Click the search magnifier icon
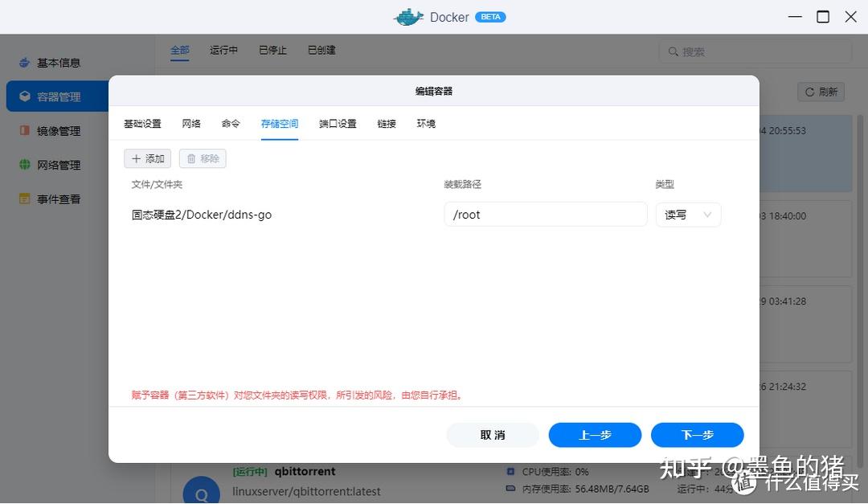 tap(674, 51)
